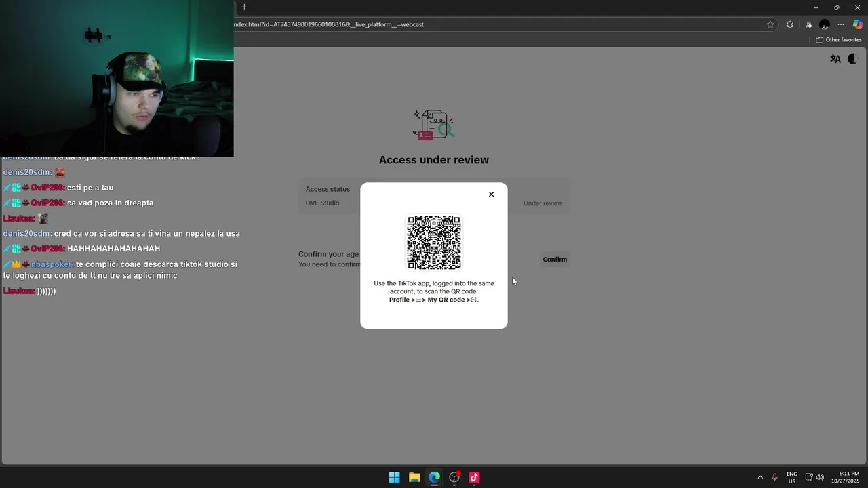Open the Windows Start menu
This screenshot has height=488, width=868.
(394, 477)
